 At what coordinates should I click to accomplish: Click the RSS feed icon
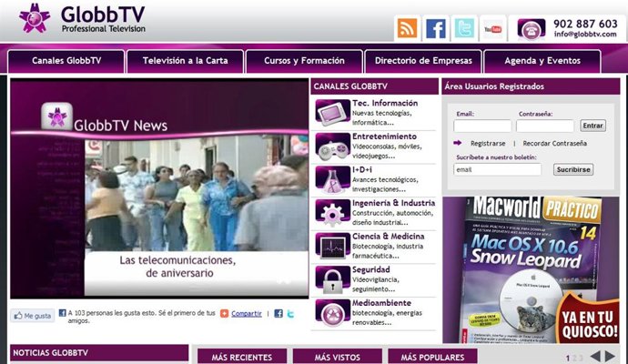click(x=407, y=28)
